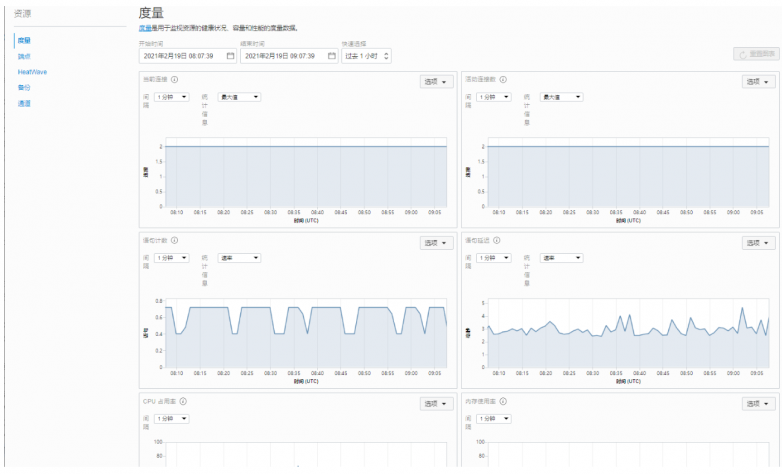Open 选项 menu on 当前连接 chart
The image size is (782, 474).
tap(436, 82)
